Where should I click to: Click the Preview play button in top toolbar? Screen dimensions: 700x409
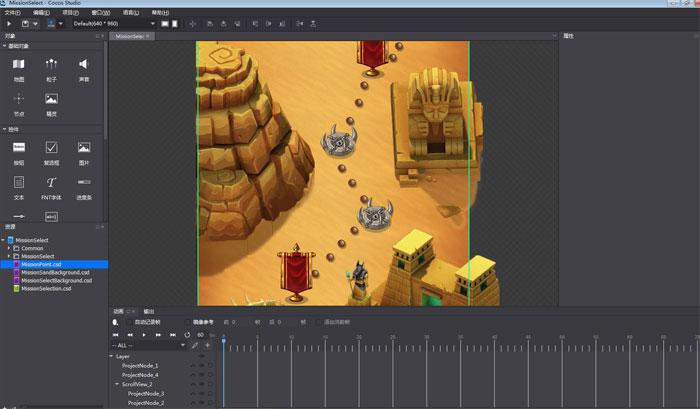pyautogui.click(x=9, y=24)
